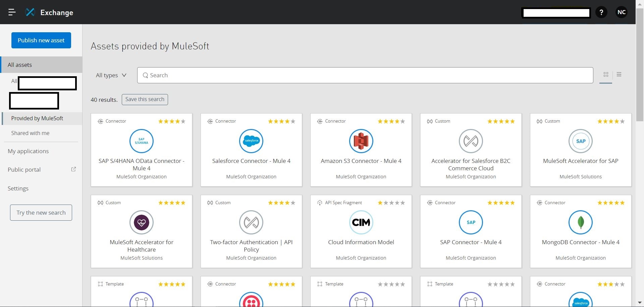Click the CIM Cloud Information Model logo
This screenshot has height=307, width=644.
[361, 222]
